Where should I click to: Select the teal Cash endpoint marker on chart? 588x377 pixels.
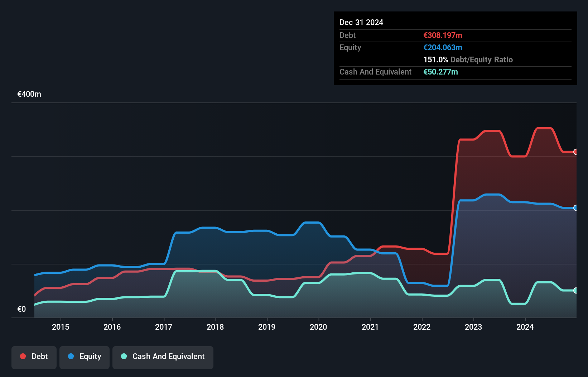click(x=575, y=291)
